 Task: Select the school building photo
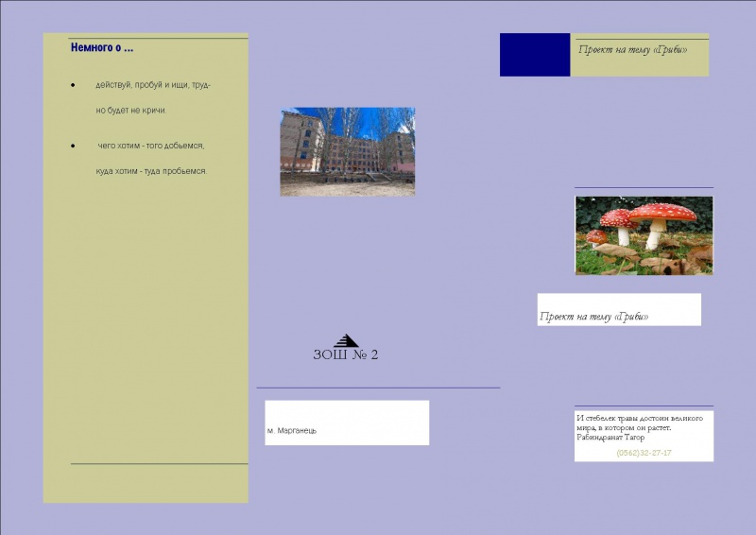348,151
